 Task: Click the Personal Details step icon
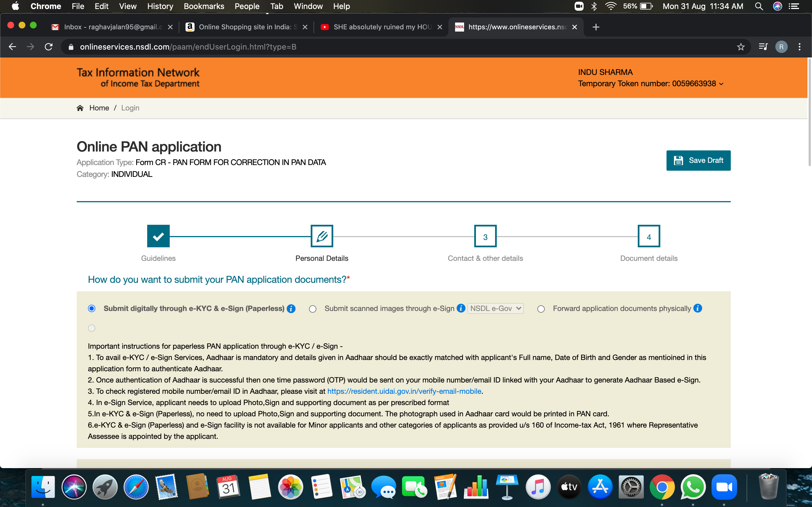pyautogui.click(x=321, y=236)
